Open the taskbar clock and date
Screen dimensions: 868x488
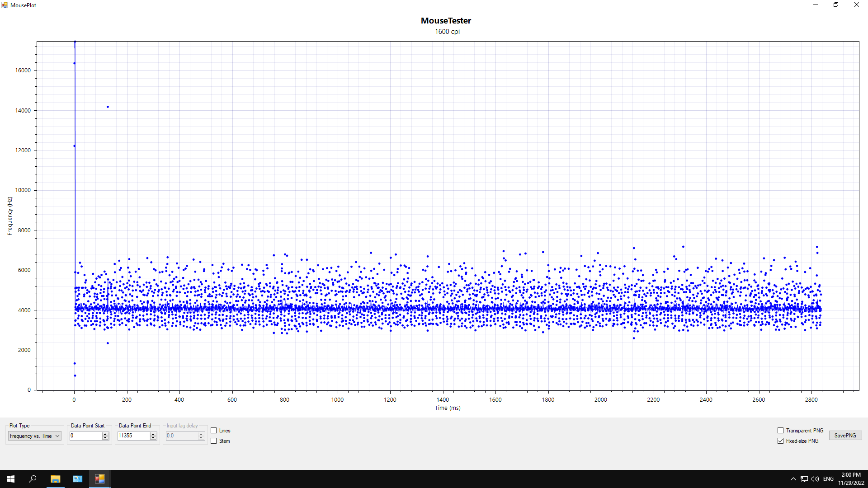(851, 479)
